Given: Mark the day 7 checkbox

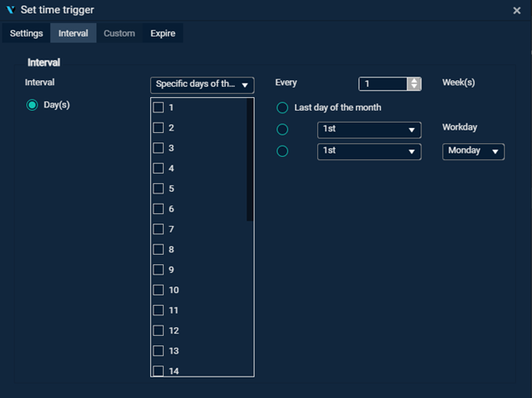Looking at the screenshot, I should click(x=158, y=229).
